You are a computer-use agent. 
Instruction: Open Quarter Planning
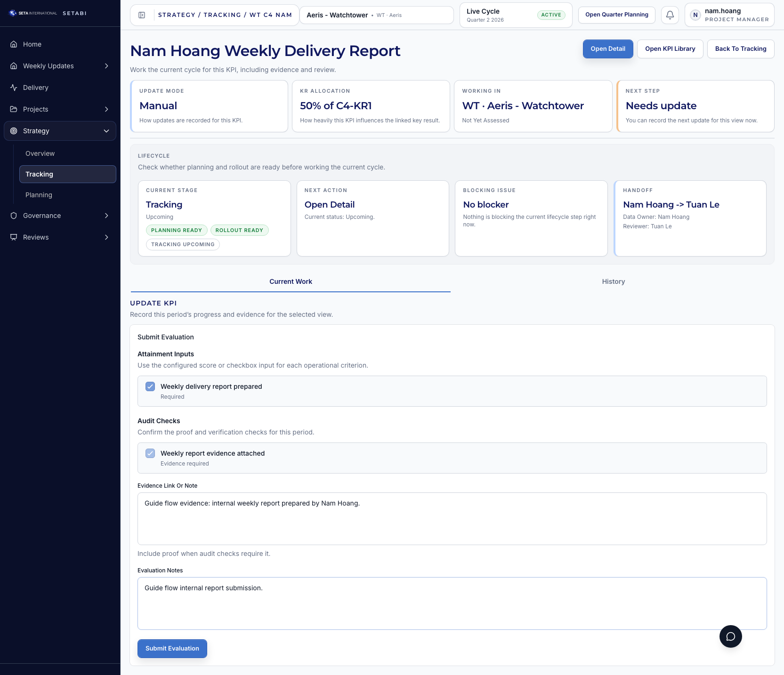(616, 15)
